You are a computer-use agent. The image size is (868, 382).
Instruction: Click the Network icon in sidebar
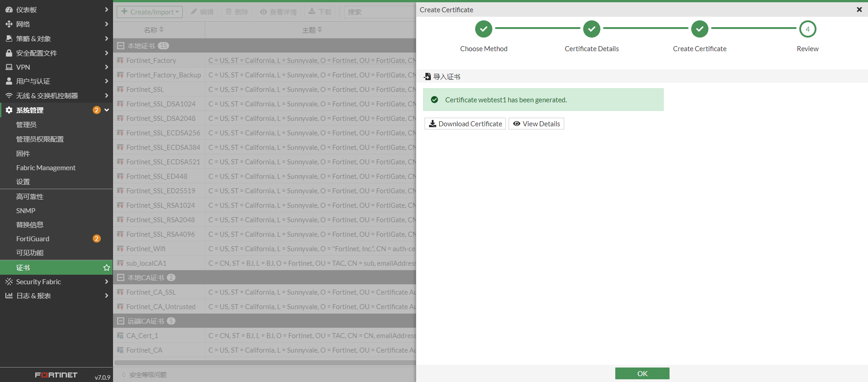pyautogui.click(x=9, y=24)
